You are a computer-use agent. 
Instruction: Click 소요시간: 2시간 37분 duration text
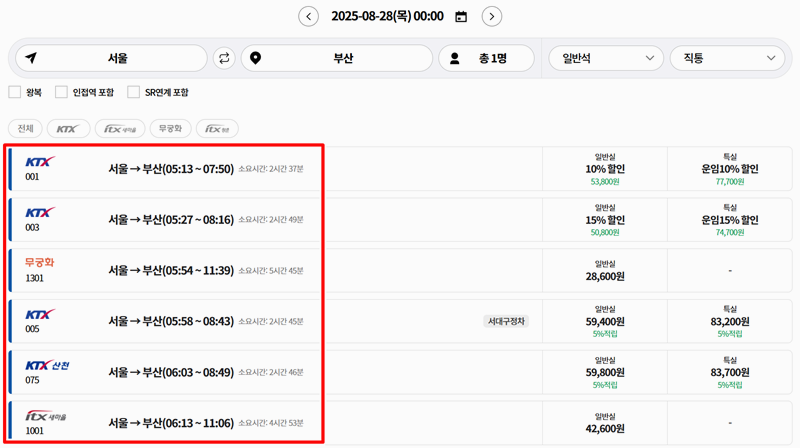pos(271,169)
